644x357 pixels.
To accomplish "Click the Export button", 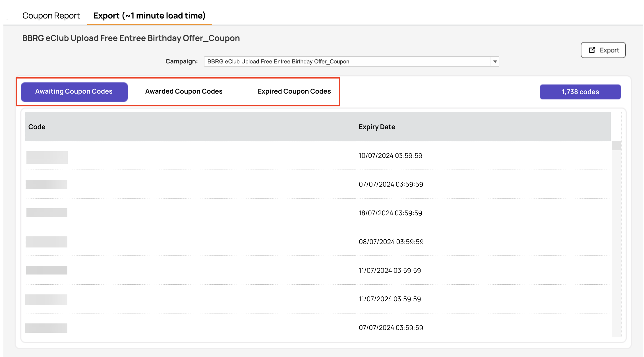I will 603,50.
